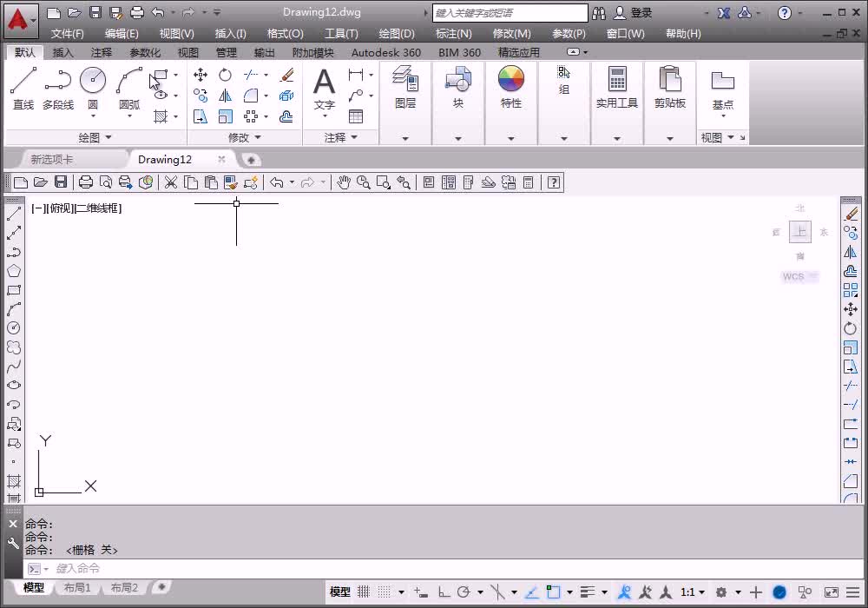Click the Cut scissors icon in toolbar
868x608 pixels.
(x=171, y=182)
